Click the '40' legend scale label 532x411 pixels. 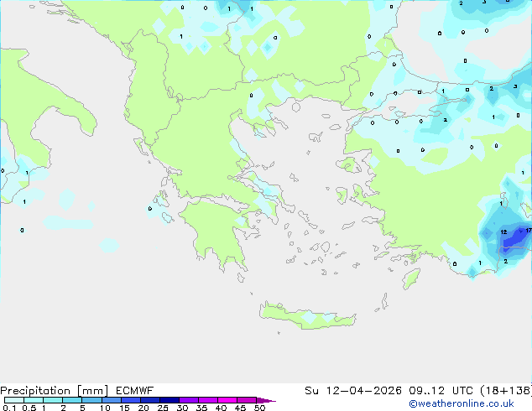click(221, 408)
